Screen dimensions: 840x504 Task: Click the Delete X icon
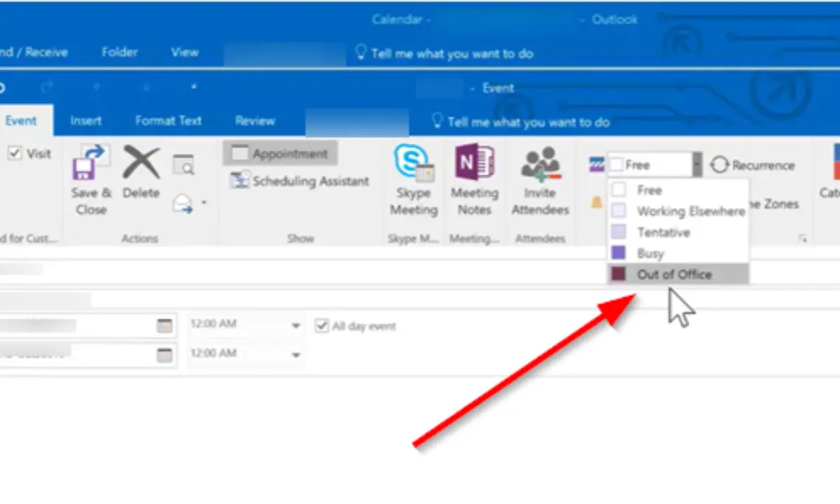[141, 162]
